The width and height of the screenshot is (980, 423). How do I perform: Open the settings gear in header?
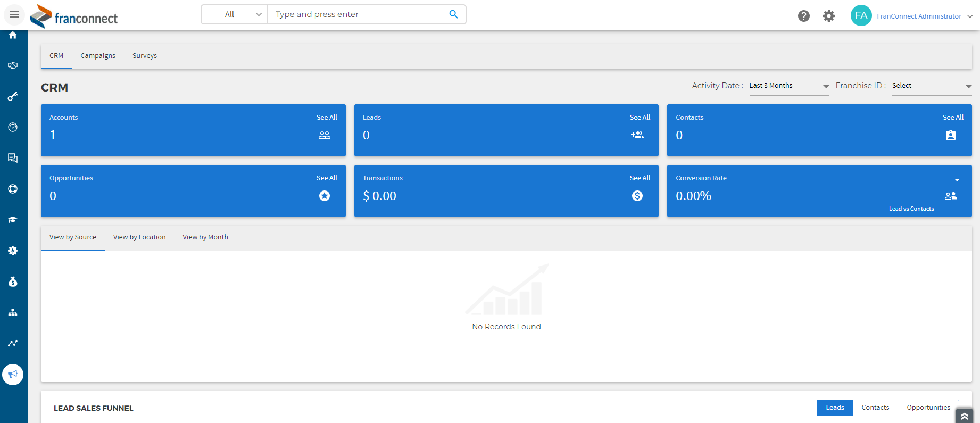click(828, 16)
